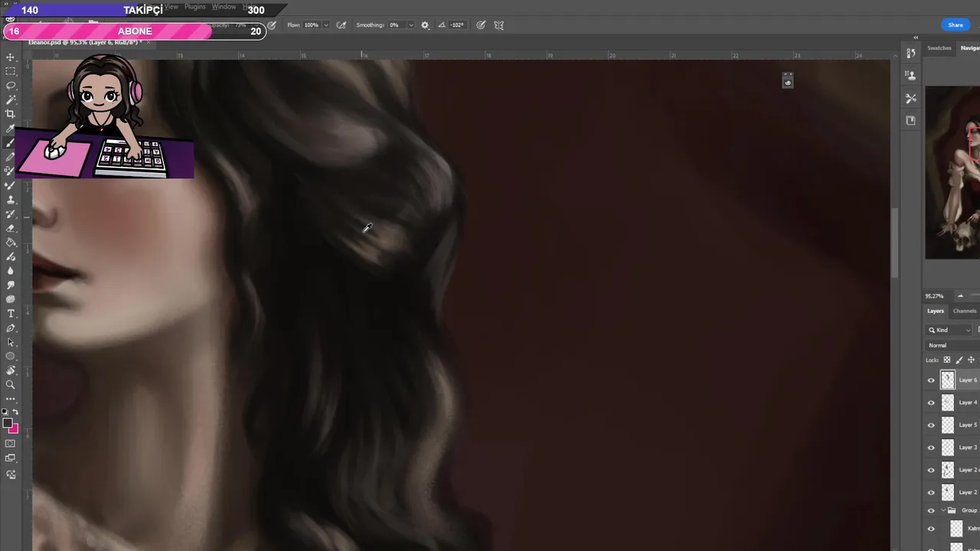Select the Clone Stamp tool
The image size is (980, 551).
[11, 200]
